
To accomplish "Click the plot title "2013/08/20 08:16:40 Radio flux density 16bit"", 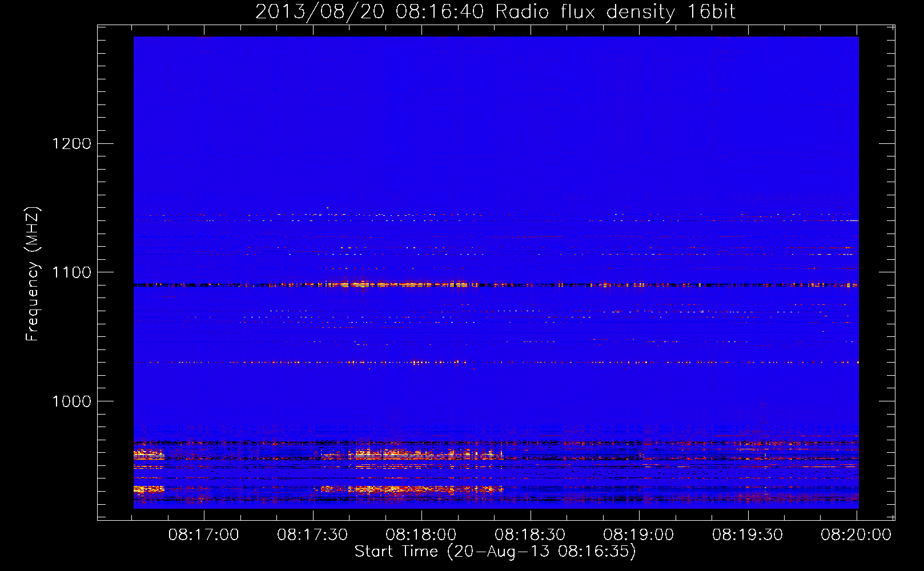I will click(x=495, y=12).
